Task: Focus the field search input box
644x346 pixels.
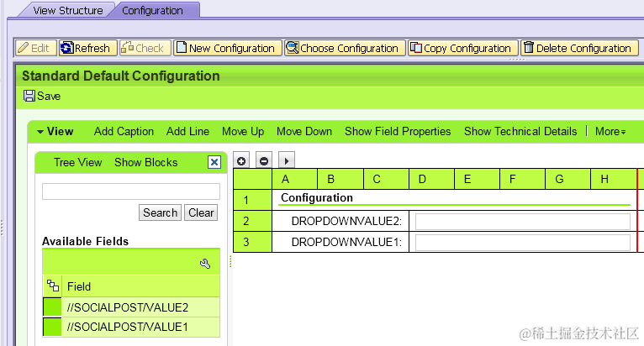Action: pyautogui.click(x=131, y=191)
